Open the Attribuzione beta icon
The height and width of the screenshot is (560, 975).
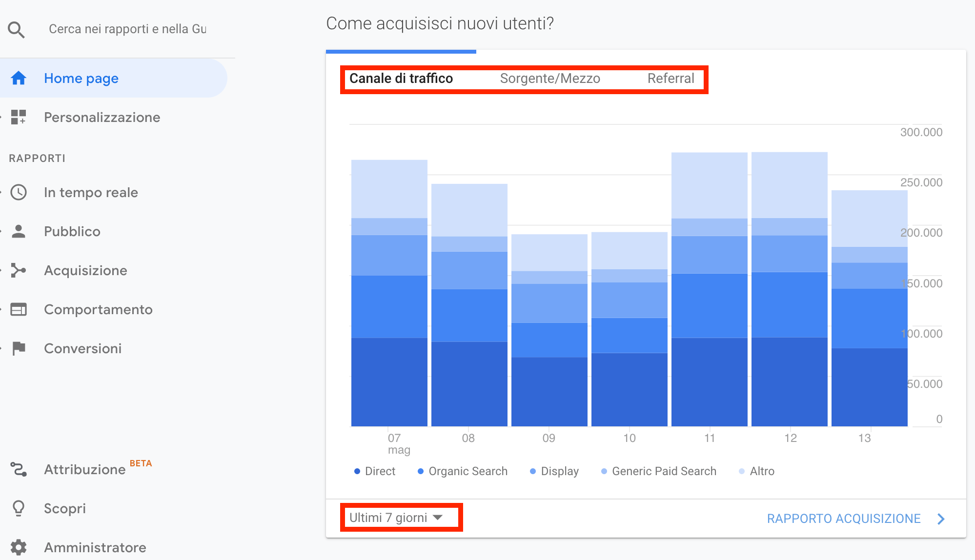click(19, 469)
